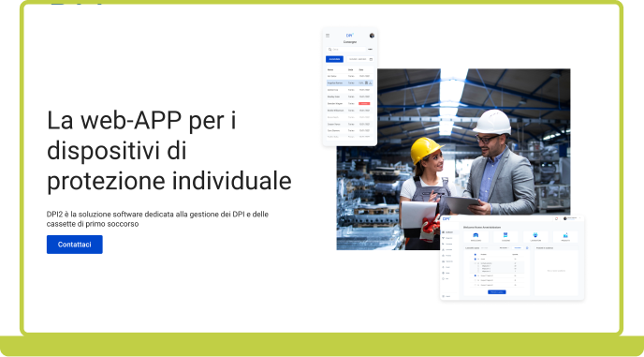The image size is (644, 357).
Task: Click the user avatar in mobile mockup
Action: tap(372, 36)
